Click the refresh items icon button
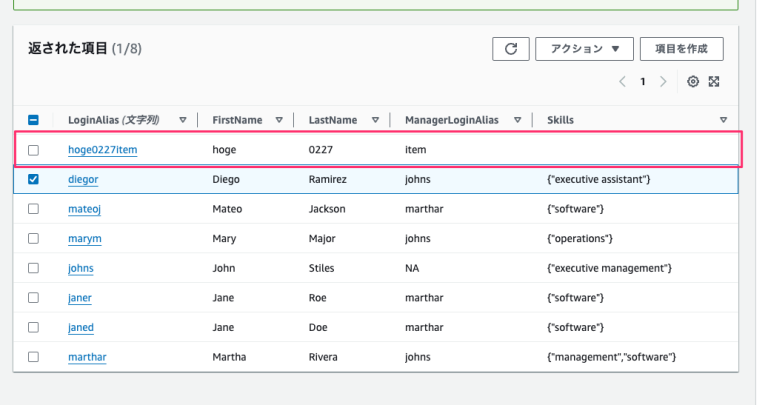The width and height of the screenshot is (768, 405). [x=510, y=49]
